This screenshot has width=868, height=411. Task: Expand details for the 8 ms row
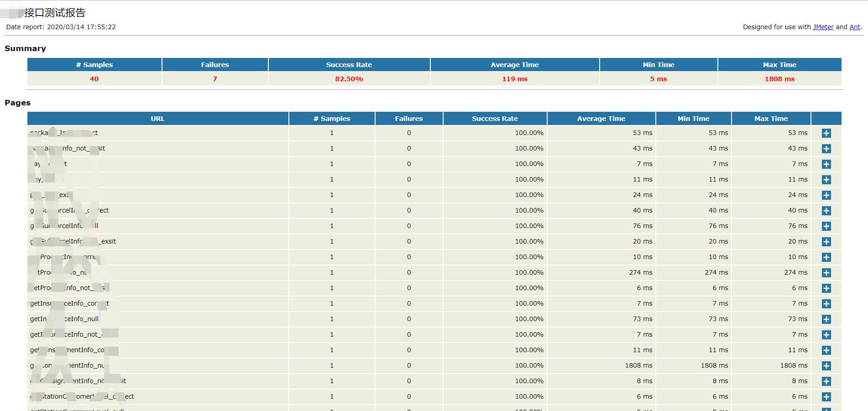pyautogui.click(x=826, y=381)
